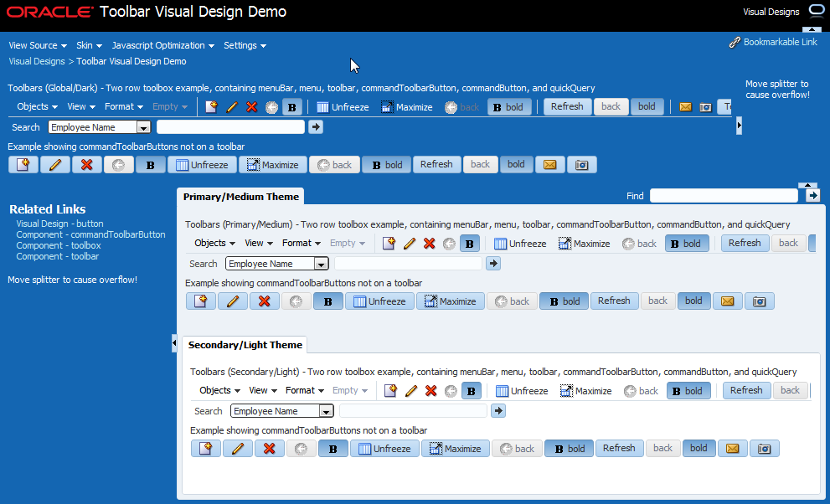
Task: Open the 'Component - commandToolbarButton' link
Action: (90, 234)
